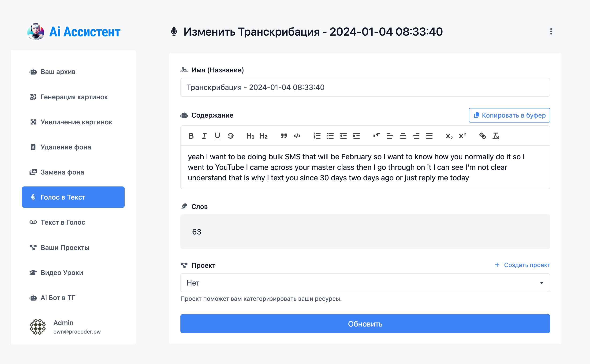Toggle bold formatting in editor toolbar

pos(191,136)
